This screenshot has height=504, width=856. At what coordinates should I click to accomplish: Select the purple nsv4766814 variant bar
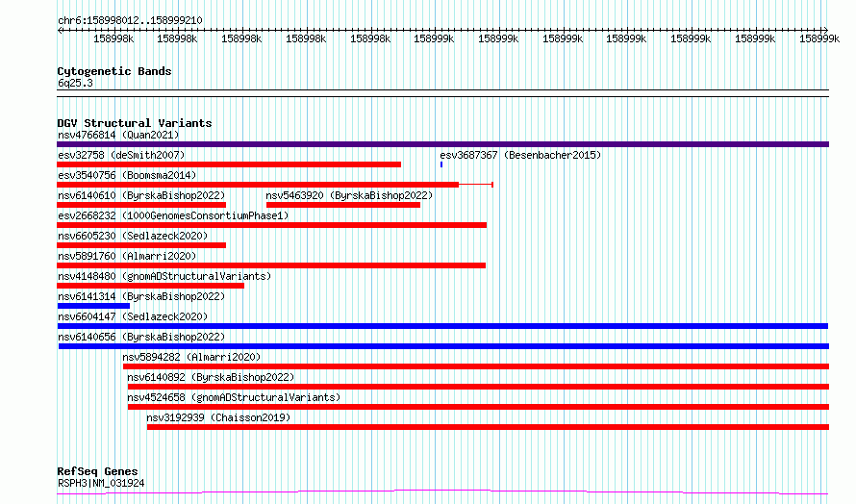pyautogui.click(x=442, y=144)
